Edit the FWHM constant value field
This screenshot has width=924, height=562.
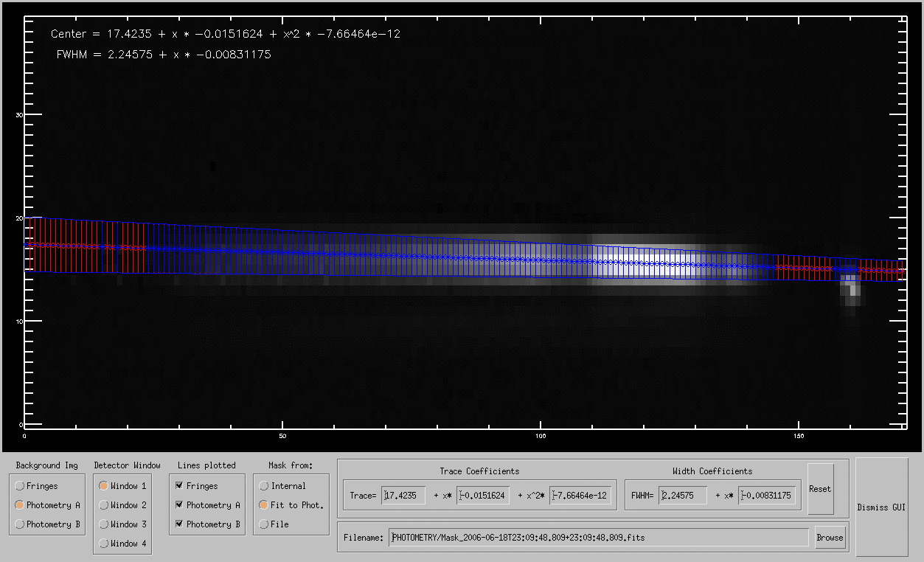pos(683,496)
